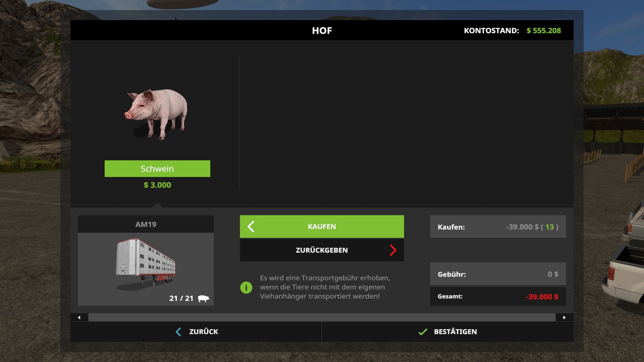The width and height of the screenshot is (644, 362).
Task: Click the Kaufen cost summary row
Action: pyautogui.click(x=498, y=227)
